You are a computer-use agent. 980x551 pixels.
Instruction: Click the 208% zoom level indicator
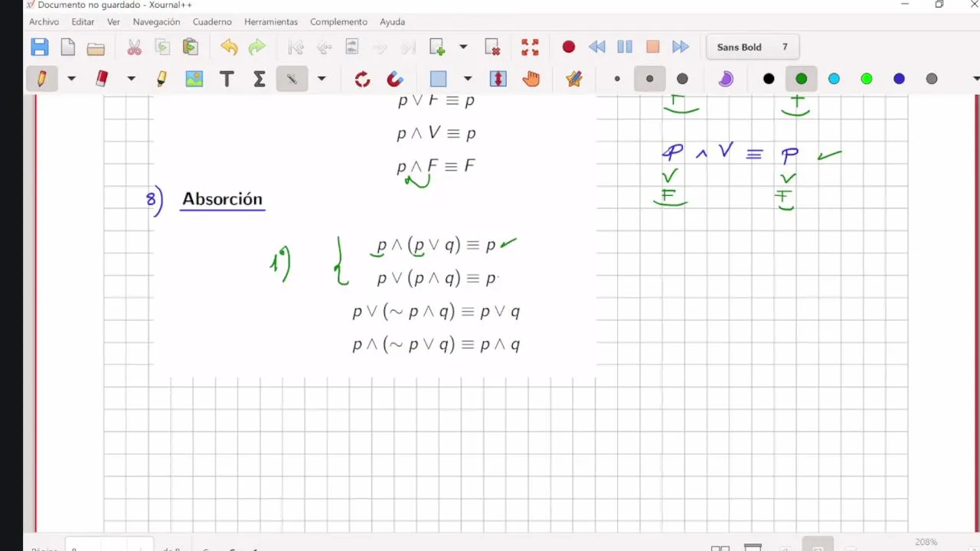pos(926,542)
